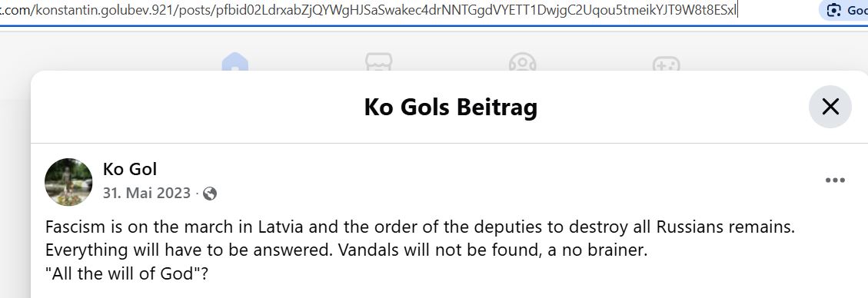Click konstantin.golubev.921 in the URL
The width and height of the screenshot is (868, 298).
pos(105,11)
